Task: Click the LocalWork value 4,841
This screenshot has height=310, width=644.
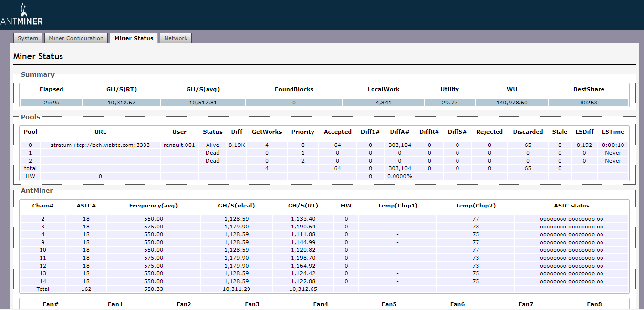Action: [384, 103]
